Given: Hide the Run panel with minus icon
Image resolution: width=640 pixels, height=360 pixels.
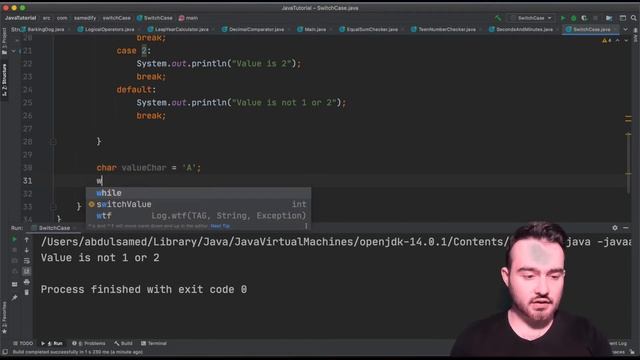Looking at the screenshot, I should point(626,228).
